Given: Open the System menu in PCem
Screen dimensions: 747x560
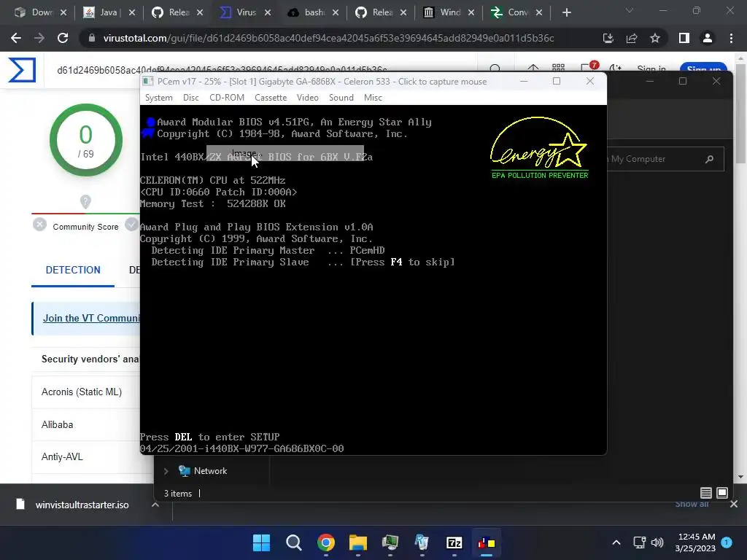Looking at the screenshot, I should tap(158, 98).
